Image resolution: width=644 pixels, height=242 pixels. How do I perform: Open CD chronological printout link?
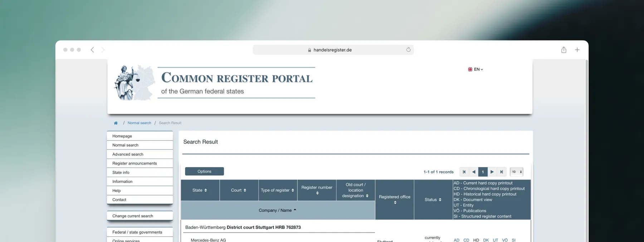point(466,240)
